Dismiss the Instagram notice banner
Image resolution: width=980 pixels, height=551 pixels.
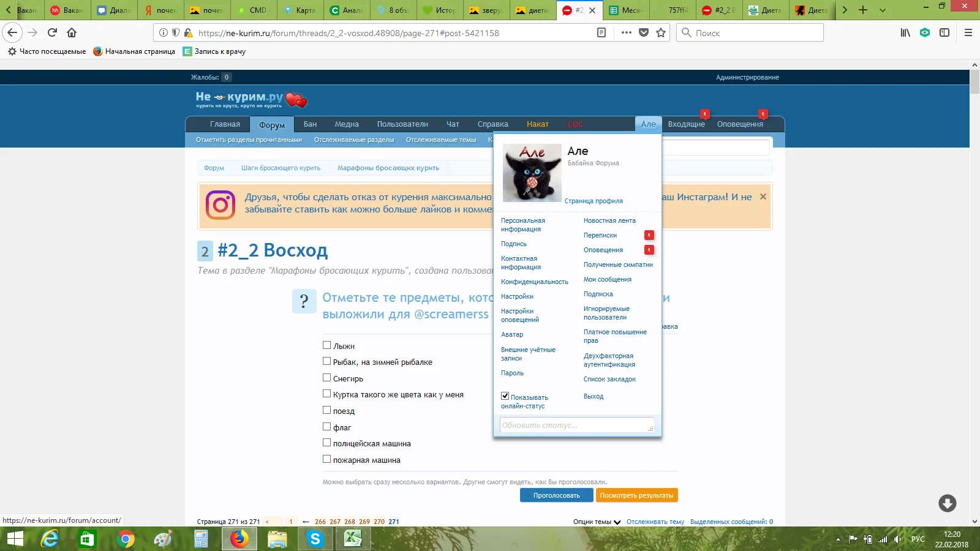point(763,197)
